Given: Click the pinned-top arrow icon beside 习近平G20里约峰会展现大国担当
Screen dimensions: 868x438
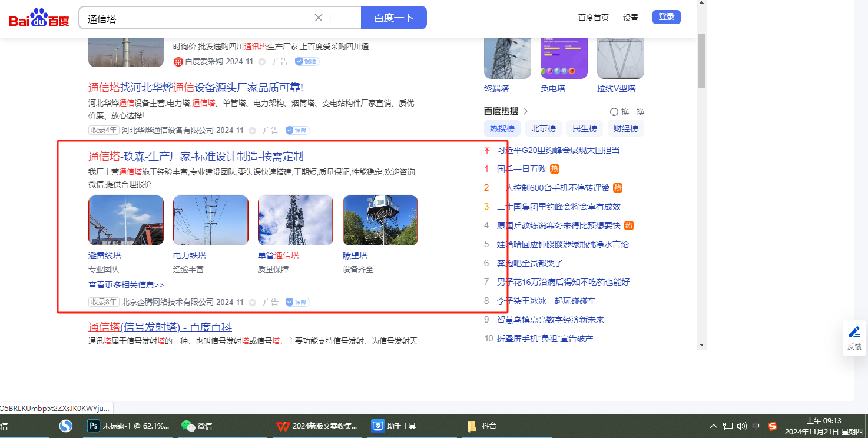Looking at the screenshot, I should pos(486,150).
